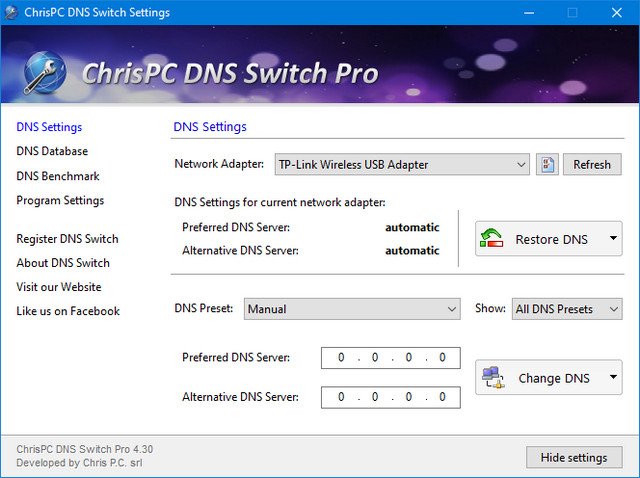Click the ChrisPC DNS Switch Pro 4.30 version text
Viewport: 640px width, 478px height.
pos(84,449)
